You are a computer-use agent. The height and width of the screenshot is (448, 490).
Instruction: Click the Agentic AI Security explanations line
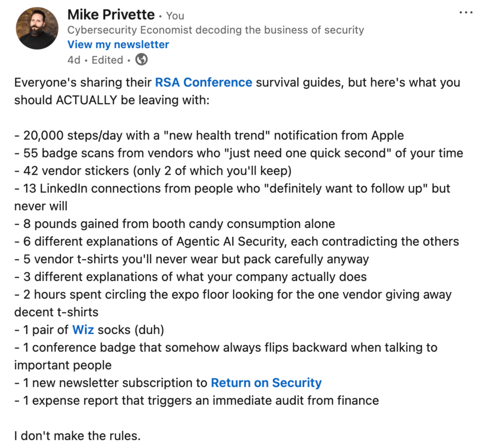(237, 241)
